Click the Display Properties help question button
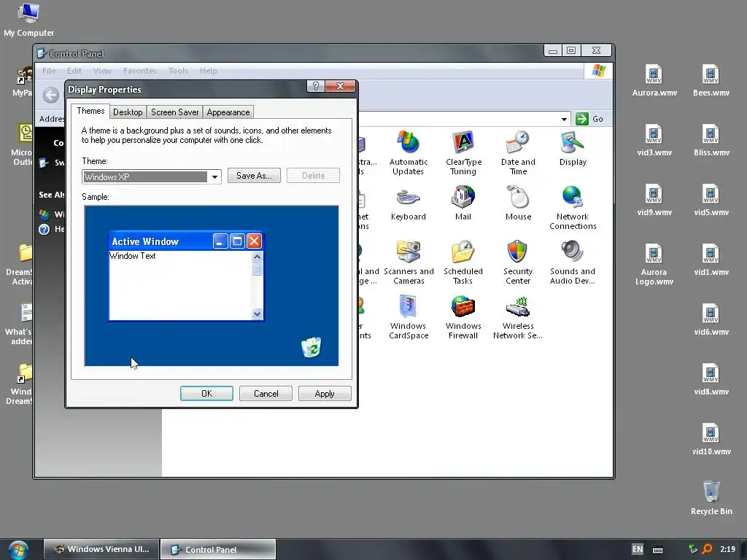 (x=315, y=86)
